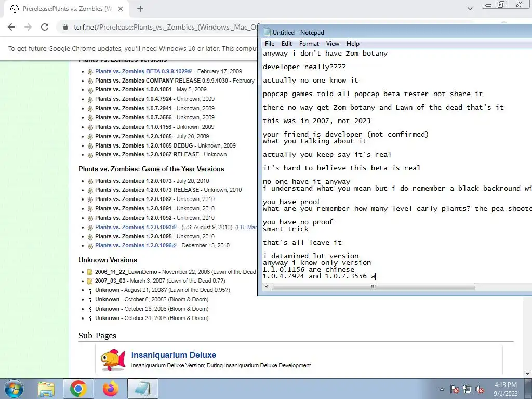Image resolution: width=532 pixels, height=399 pixels.
Task: Click the tcrf.net address bar
Action: click(x=165, y=27)
